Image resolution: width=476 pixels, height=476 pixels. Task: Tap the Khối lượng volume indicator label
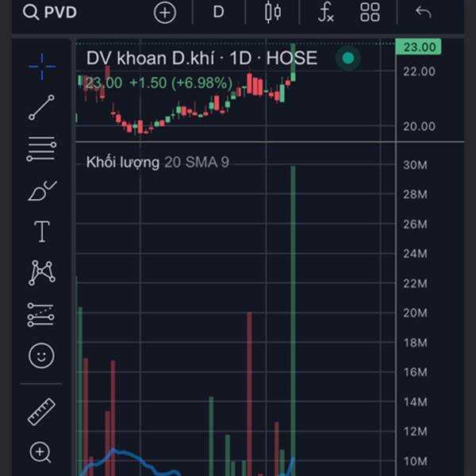coord(123,163)
